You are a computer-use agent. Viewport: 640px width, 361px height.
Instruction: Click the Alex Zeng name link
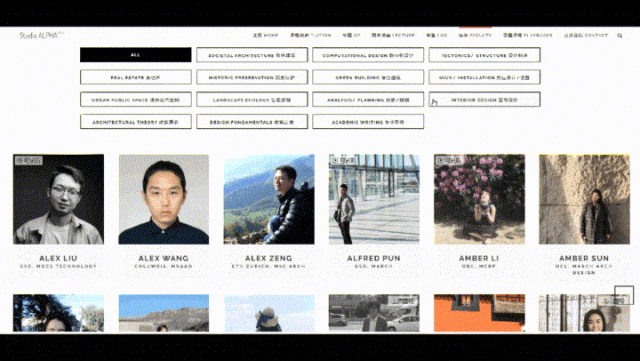pos(269,258)
